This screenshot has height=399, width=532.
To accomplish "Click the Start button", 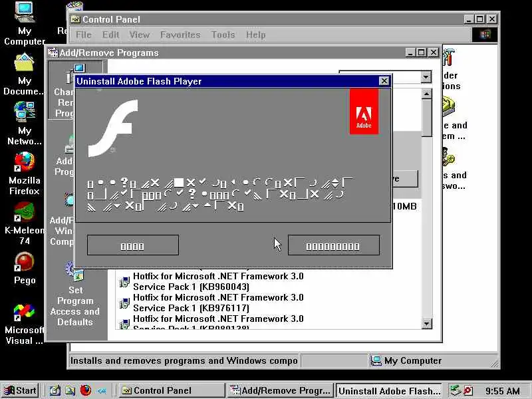I will click(21, 390).
